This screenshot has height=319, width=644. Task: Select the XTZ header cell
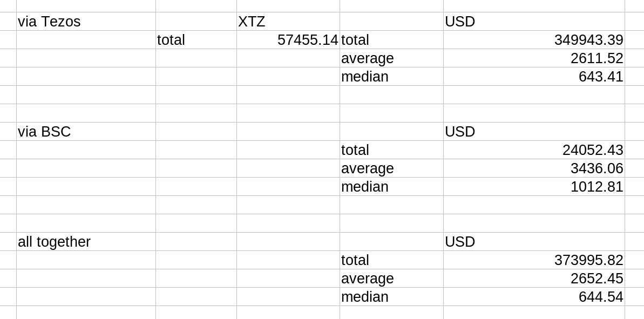tap(288, 22)
